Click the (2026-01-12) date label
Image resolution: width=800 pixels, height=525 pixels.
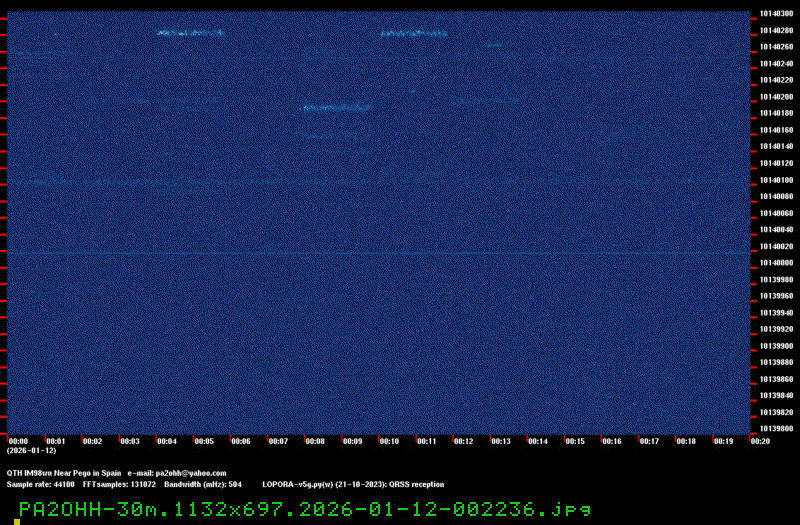click(x=31, y=451)
